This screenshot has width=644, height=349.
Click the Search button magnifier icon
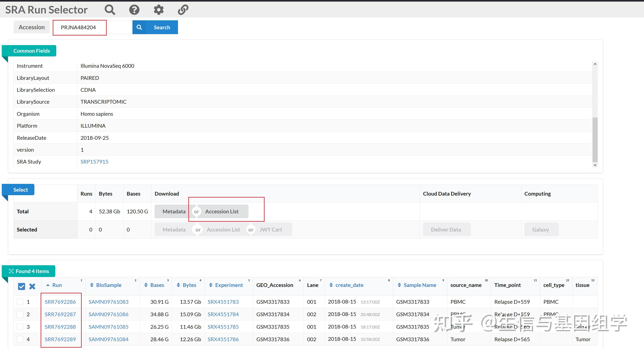click(x=139, y=27)
